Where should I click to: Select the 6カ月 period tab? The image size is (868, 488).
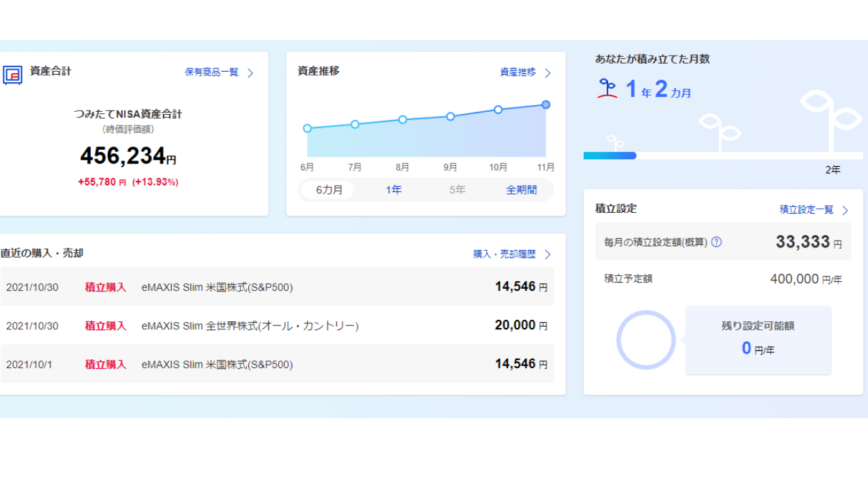tap(329, 190)
